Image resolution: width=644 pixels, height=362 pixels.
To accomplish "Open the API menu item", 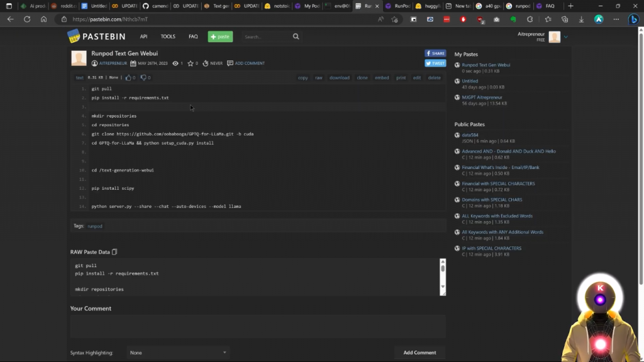I will pos(143,36).
